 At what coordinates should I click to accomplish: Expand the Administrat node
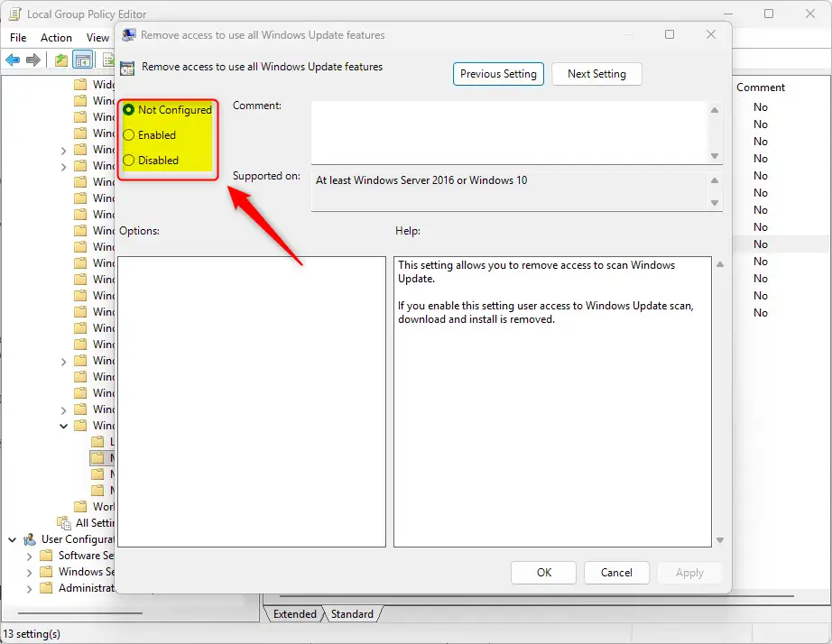point(29,589)
